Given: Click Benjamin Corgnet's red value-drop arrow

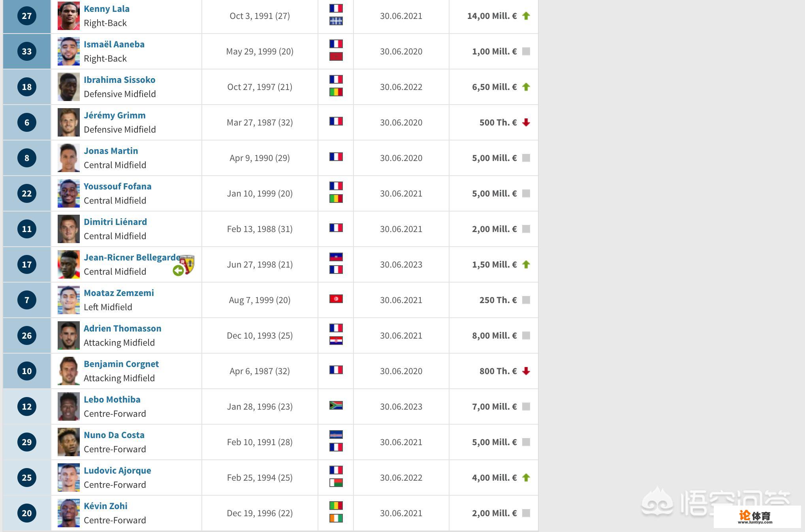Looking at the screenshot, I should 526,371.
